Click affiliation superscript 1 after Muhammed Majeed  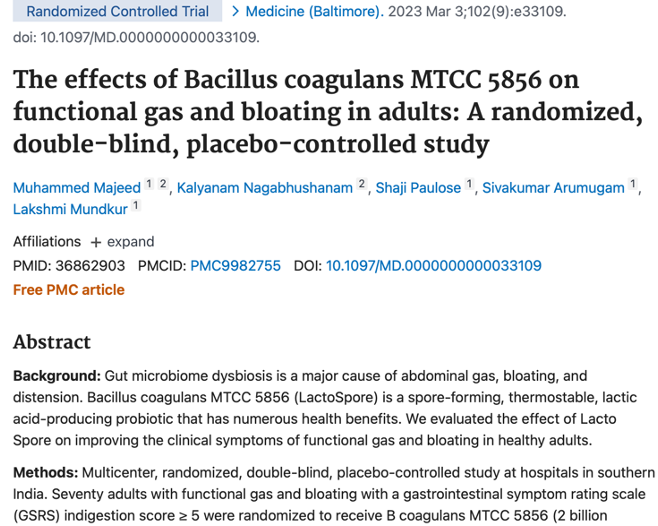[149, 184]
